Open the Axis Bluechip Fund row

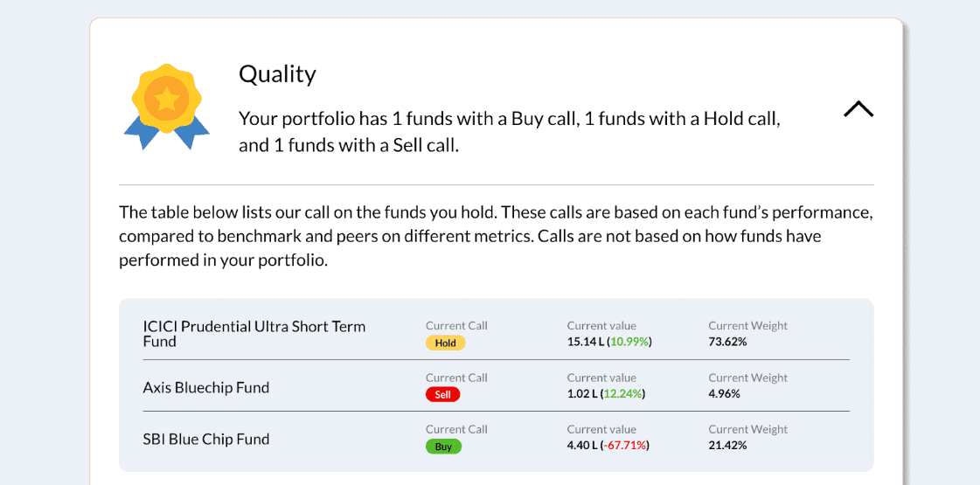497,386
